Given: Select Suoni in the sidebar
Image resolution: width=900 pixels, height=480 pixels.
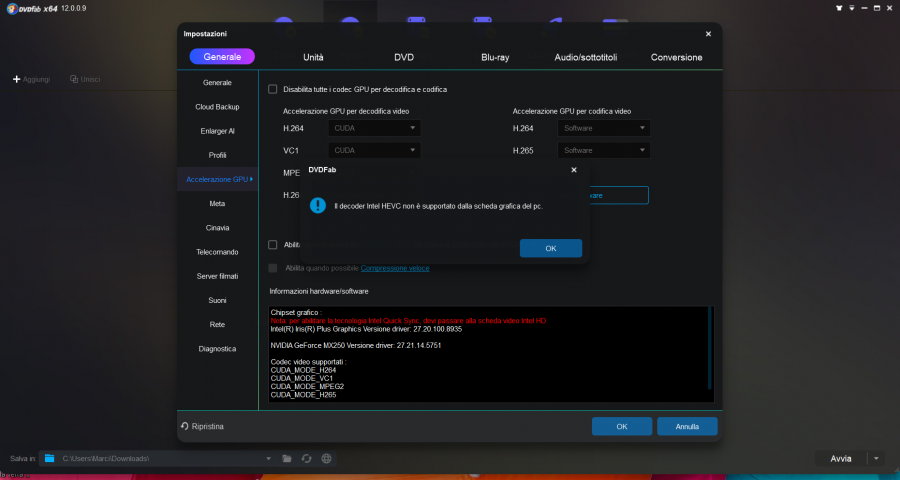Looking at the screenshot, I should [218, 300].
